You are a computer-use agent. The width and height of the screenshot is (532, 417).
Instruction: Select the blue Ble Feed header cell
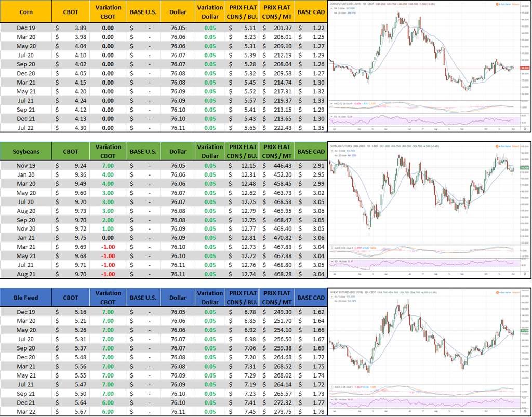(x=26, y=298)
